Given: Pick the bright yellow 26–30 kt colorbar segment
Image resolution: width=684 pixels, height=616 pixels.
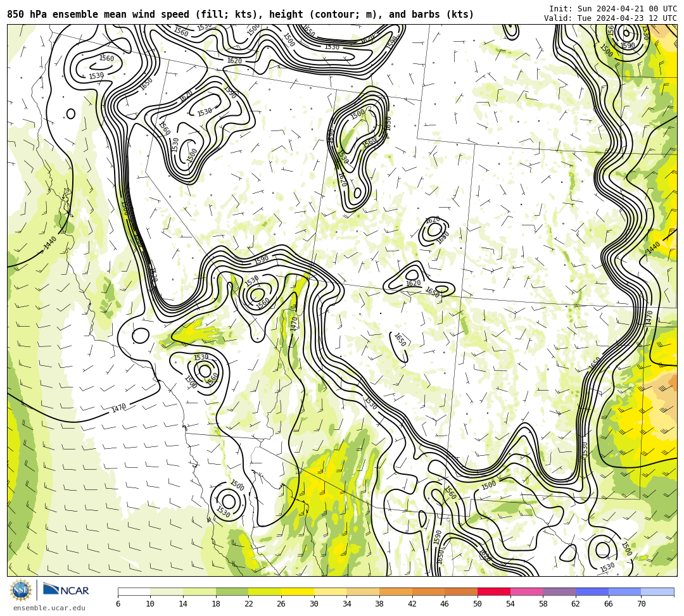Looking at the screenshot, I should pos(298,591).
